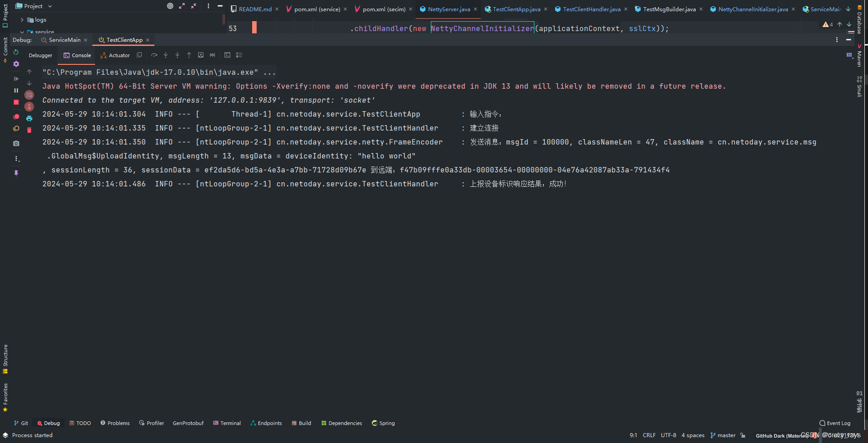Force step into
Screen dimensions: 868x443
click(x=177, y=55)
